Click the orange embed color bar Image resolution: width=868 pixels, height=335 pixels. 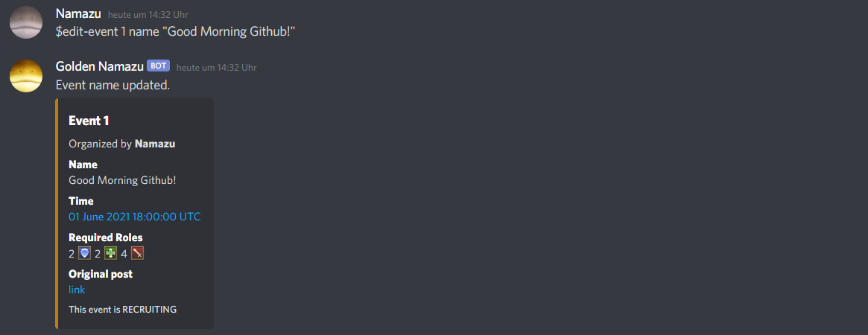(x=57, y=214)
